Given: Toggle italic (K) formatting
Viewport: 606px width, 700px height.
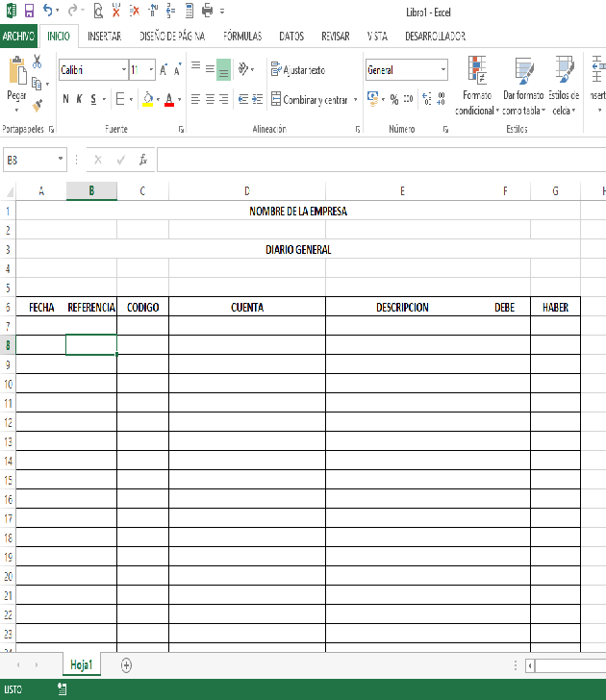Looking at the screenshot, I should 79,99.
